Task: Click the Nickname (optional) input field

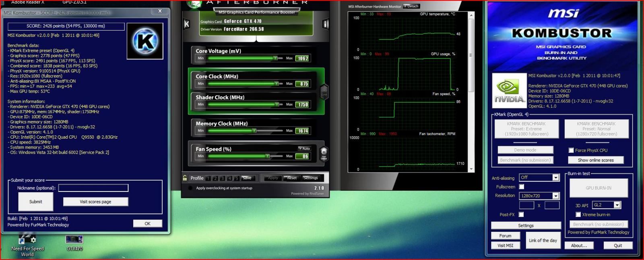Action: click(93, 188)
